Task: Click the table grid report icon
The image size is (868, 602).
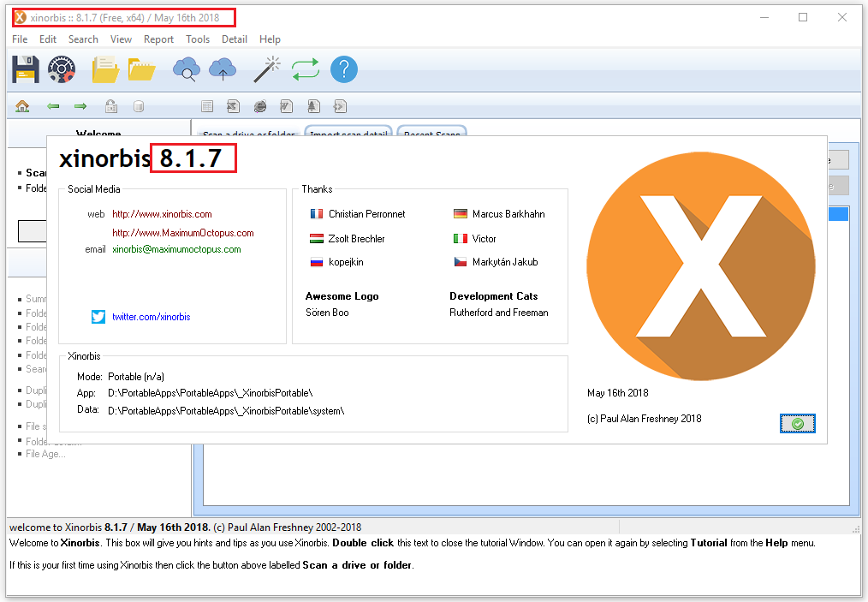Action: point(207,106)
